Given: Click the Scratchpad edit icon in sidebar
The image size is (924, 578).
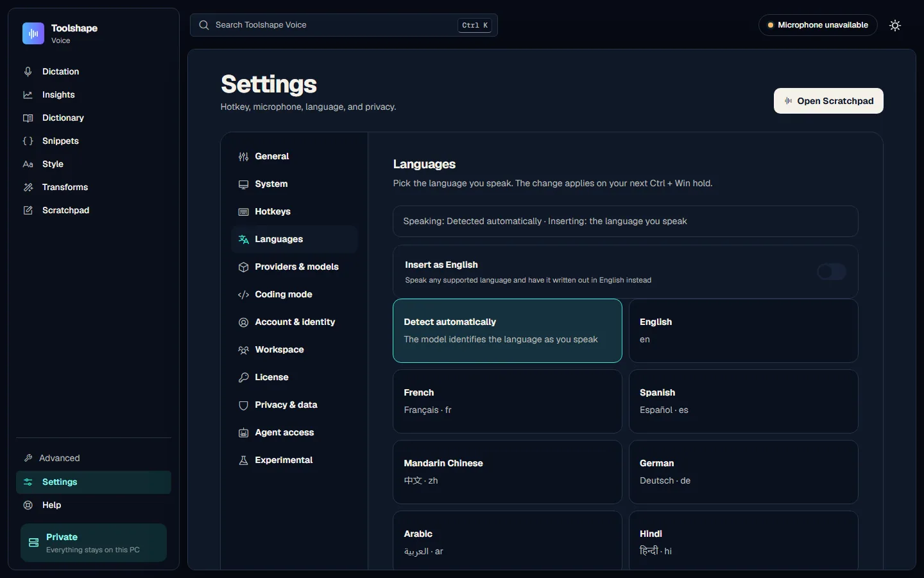Looking at the screenshot, I should [x=28, y=210].
